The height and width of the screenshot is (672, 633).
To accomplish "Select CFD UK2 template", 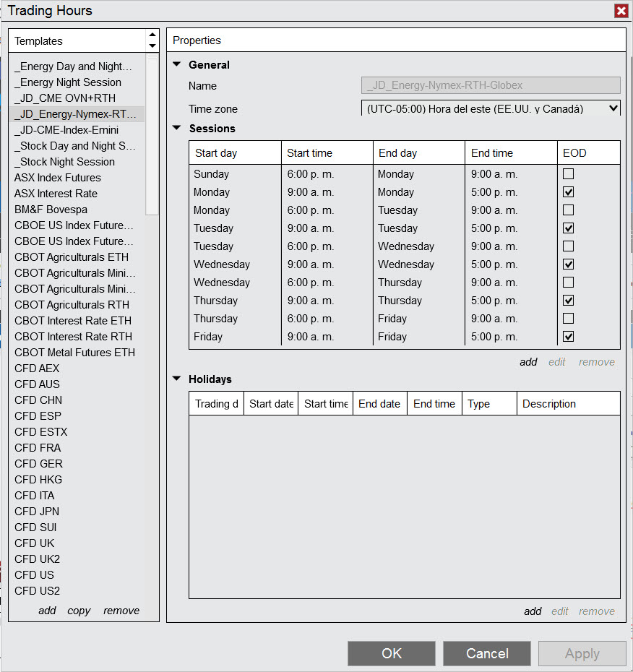I will click(x=77, y=559).
